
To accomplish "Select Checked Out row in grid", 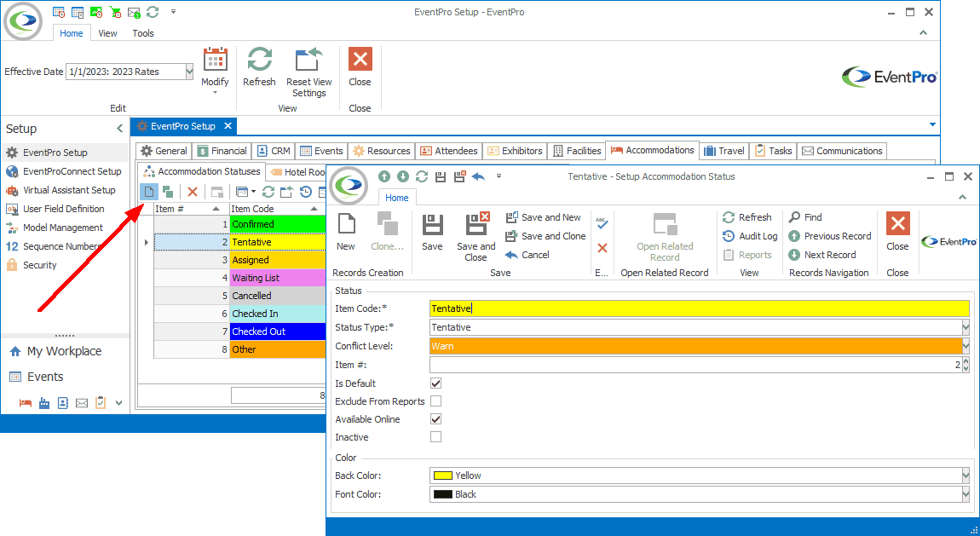I will (240, 331).
